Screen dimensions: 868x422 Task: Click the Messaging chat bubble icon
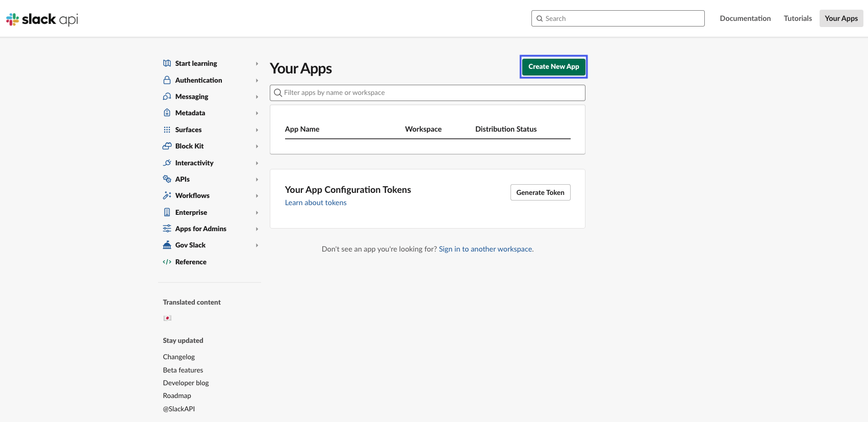pos(167,96)
